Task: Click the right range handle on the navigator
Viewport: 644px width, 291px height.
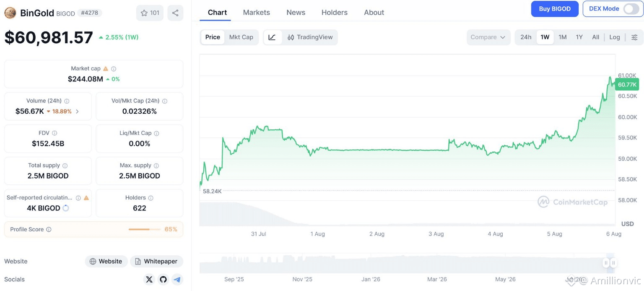Action: pyautogui.click(x=613, y=263)
